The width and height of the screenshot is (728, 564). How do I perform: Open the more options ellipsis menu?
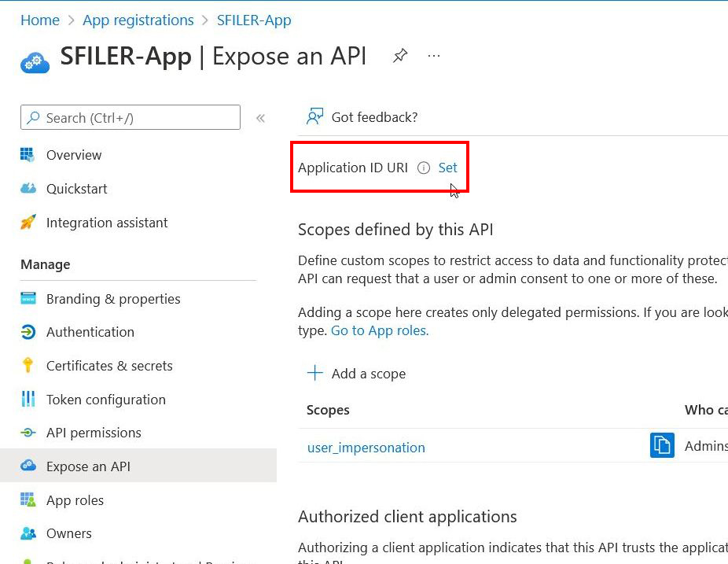(x=434, y=56)
